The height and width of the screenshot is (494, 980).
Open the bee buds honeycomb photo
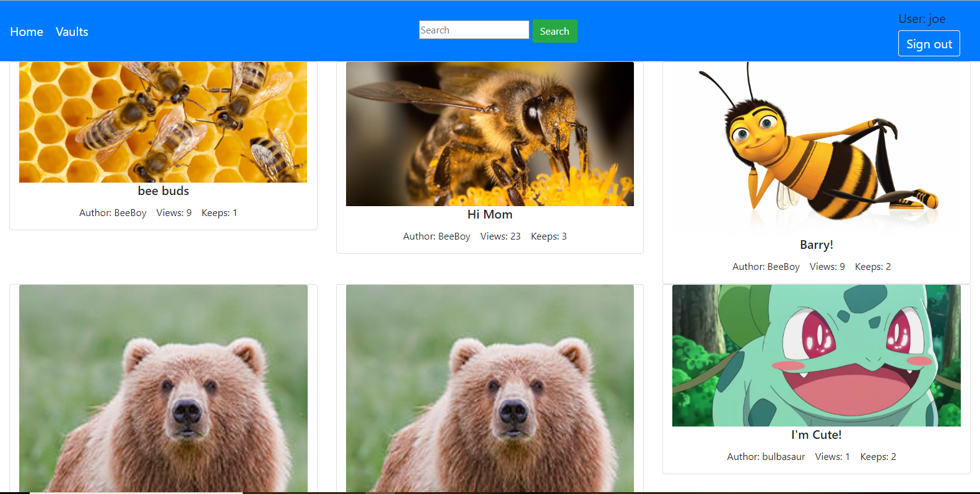tap(163, 122)
